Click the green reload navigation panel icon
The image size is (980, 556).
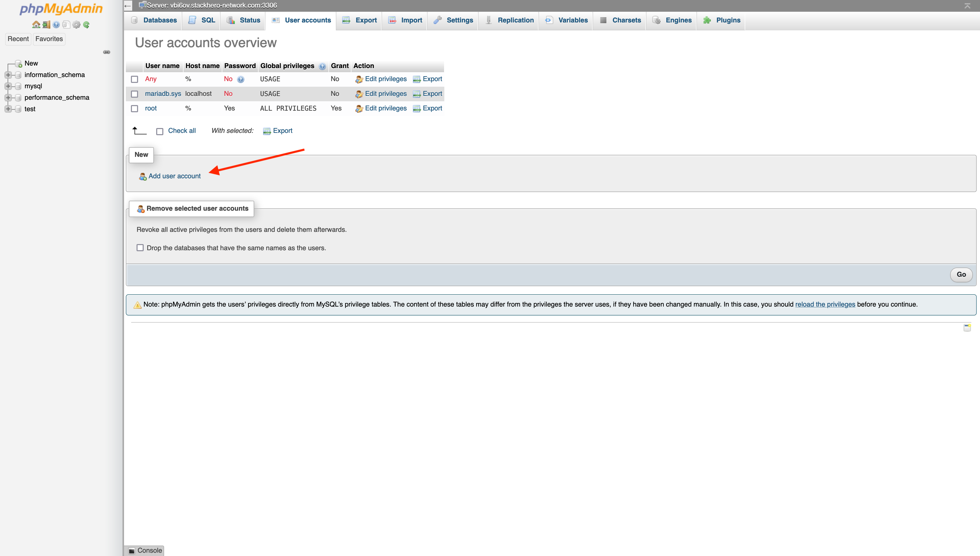[x=86, y=24]
